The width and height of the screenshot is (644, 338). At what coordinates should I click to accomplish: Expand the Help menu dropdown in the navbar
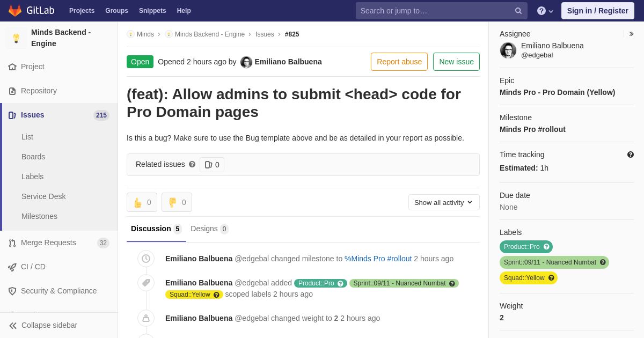(x=545, y=11)
